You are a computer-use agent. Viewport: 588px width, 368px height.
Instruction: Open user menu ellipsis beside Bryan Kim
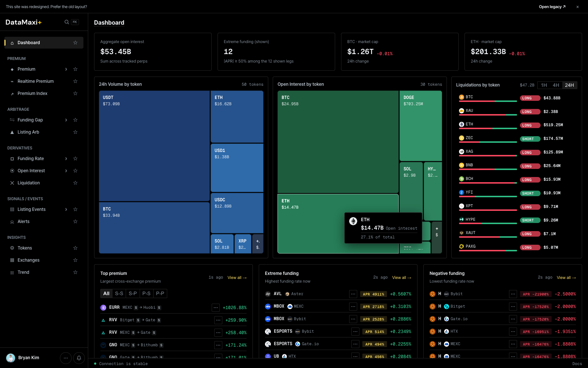tap(66, 358)
